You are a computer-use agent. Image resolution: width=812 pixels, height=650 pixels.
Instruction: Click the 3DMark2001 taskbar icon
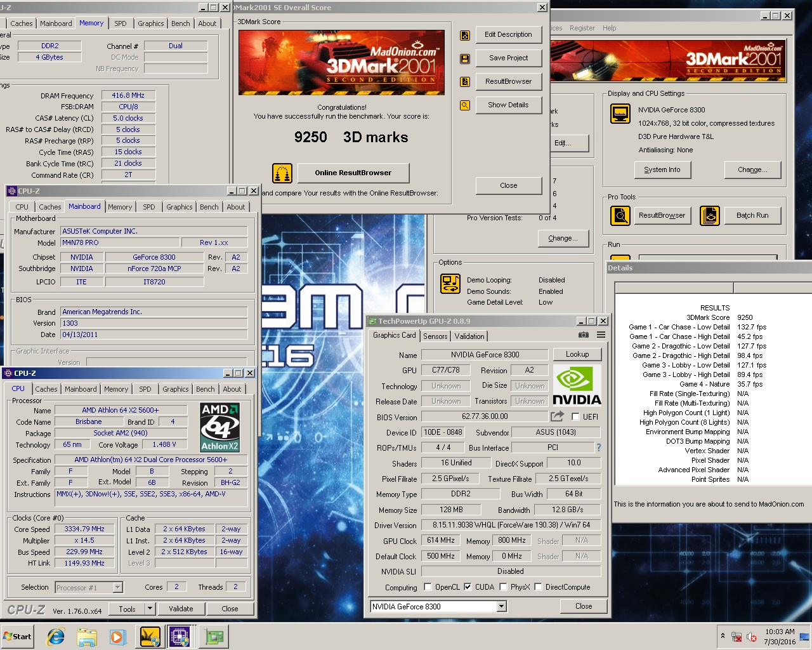click(150, 637)
